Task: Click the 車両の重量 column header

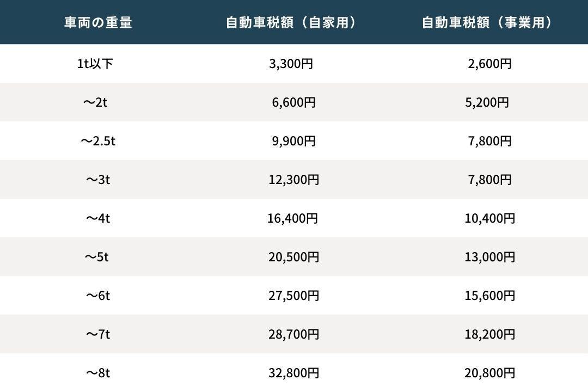Action: click(98, 22)
